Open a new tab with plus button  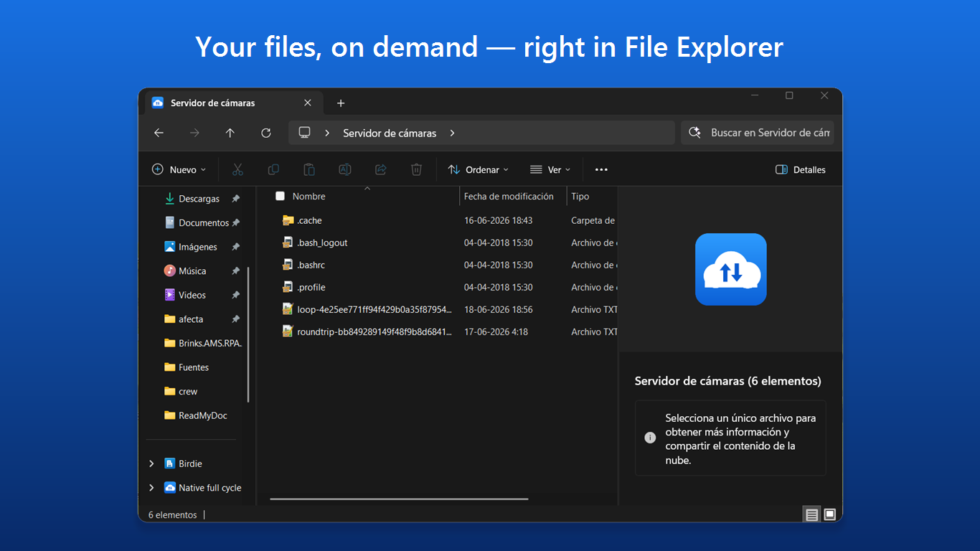(341, 103)
